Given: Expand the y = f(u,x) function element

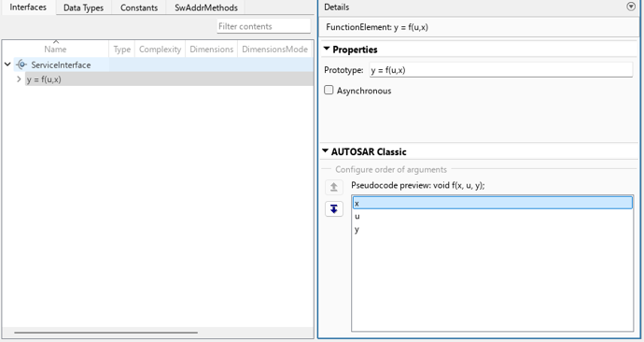Looking at the screenshot, I should (19, 78).
